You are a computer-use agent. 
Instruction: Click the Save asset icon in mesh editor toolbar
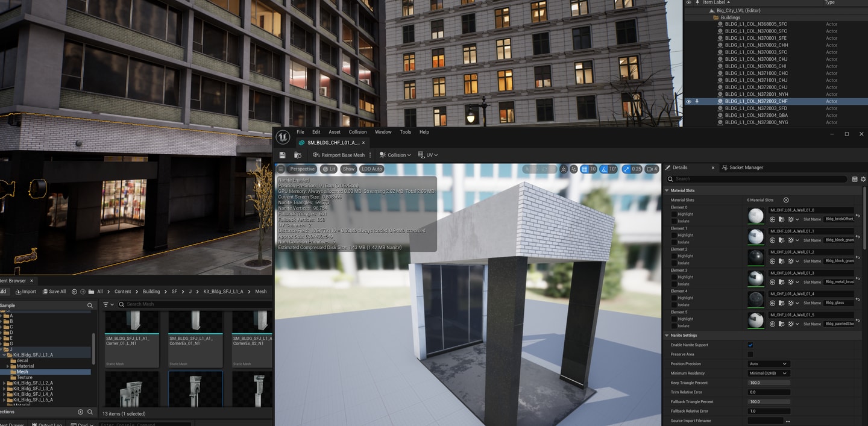[282, 155]
